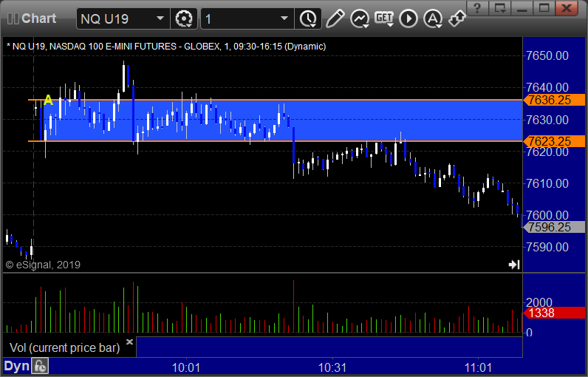Click the Vol (current price bar) label
588x377 pixels.
[x=64, y=347]
